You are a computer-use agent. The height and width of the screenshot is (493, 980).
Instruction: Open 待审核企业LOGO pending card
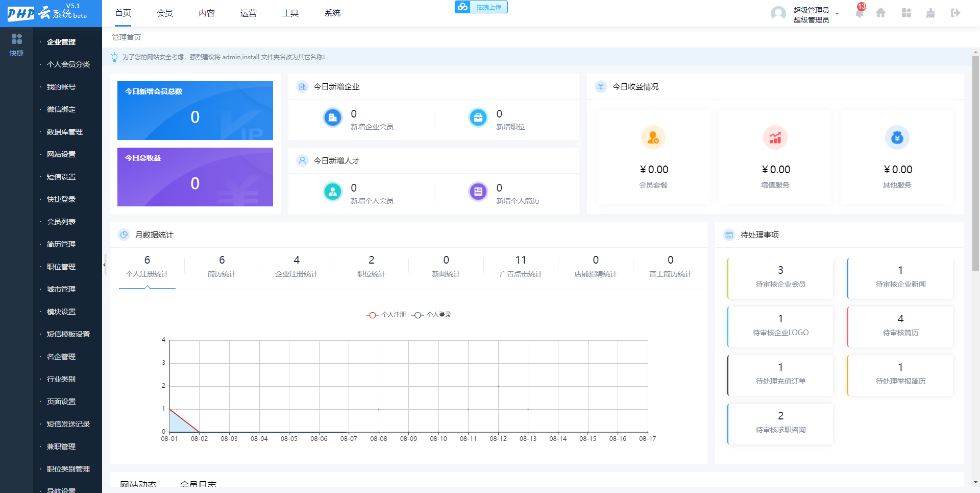click(780, 327)
